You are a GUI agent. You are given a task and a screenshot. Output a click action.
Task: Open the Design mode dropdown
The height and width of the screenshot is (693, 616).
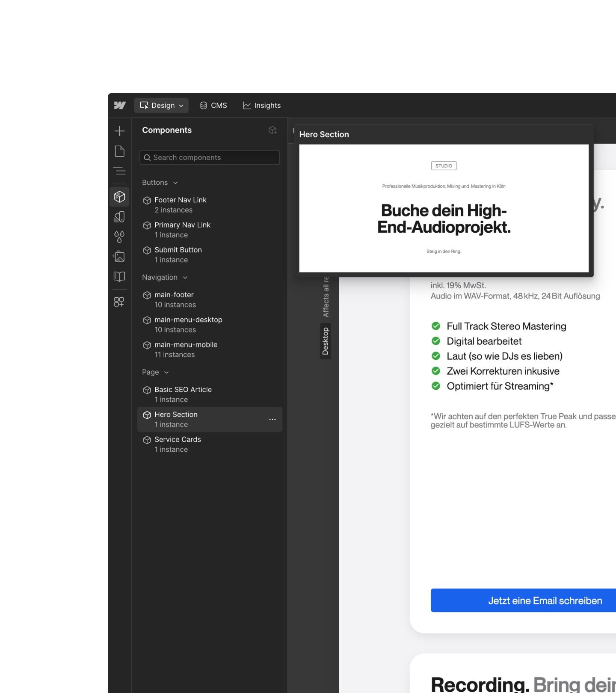point(162,105)
